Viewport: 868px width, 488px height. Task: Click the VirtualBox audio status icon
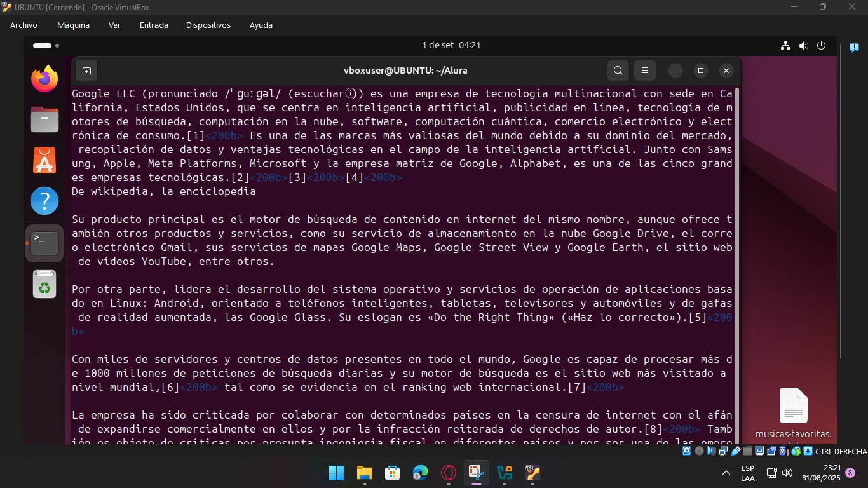tap(711, 451)
